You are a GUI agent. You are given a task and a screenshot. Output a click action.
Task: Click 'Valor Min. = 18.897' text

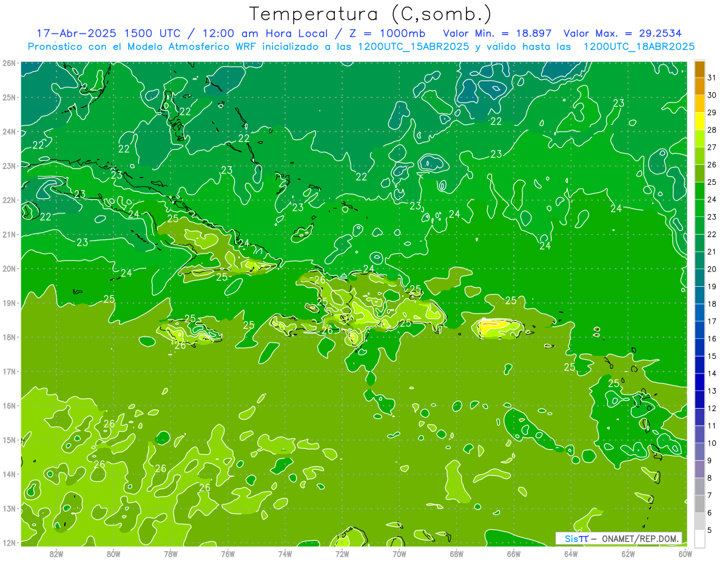(x=499, y=33)
